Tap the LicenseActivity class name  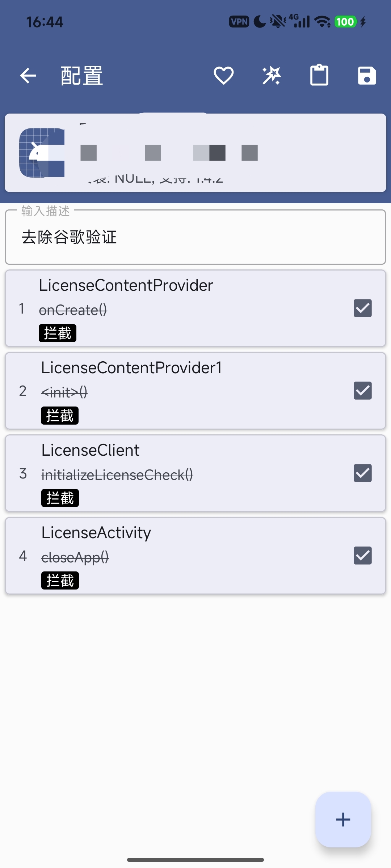[96, 533]
